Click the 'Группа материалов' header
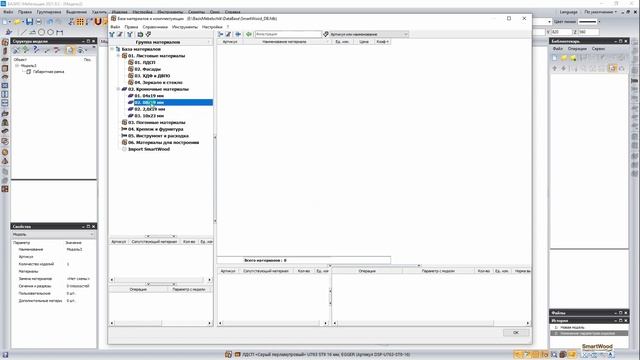640x360 pixels. point(160,42)
